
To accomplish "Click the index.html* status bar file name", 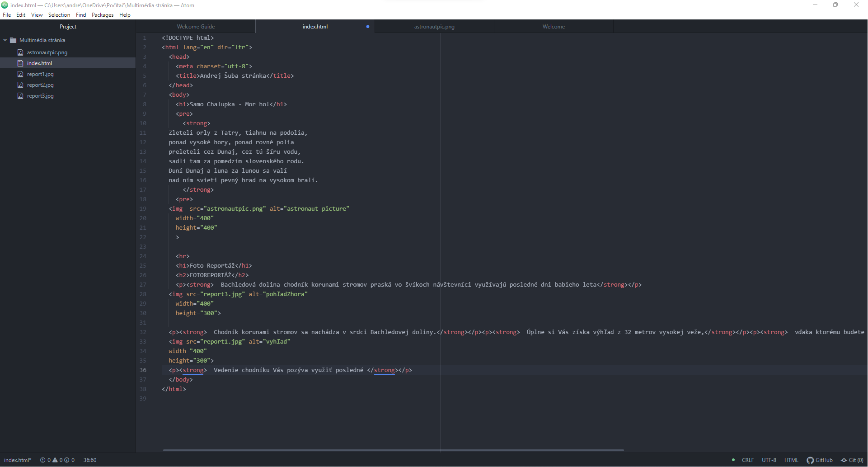I will 18,460.
